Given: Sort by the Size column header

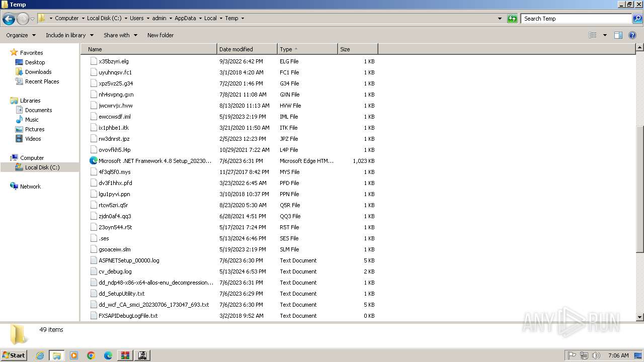Looking at the screenshot, I should pyautogui.click(x=358, y=49).
